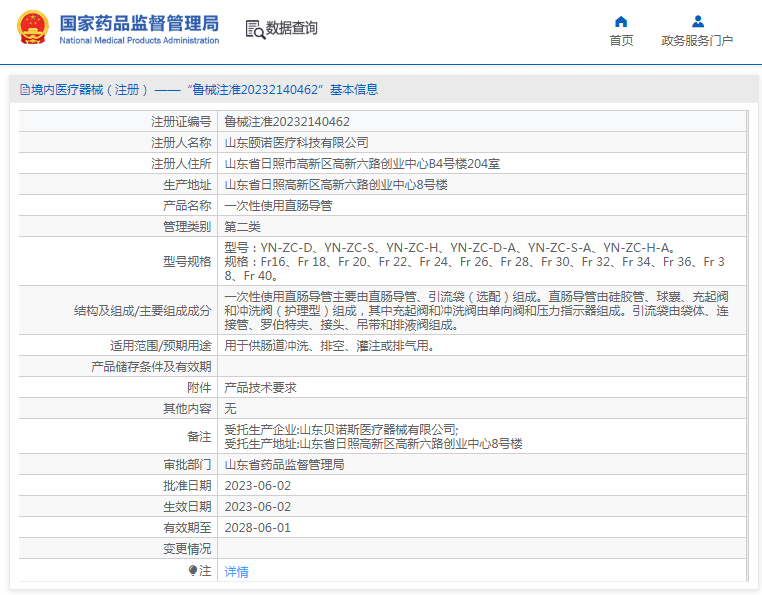Image resolution: width=762 pixels, height=595 pixels.
Task: Go to 首页 home page
Action: point(621,40)
